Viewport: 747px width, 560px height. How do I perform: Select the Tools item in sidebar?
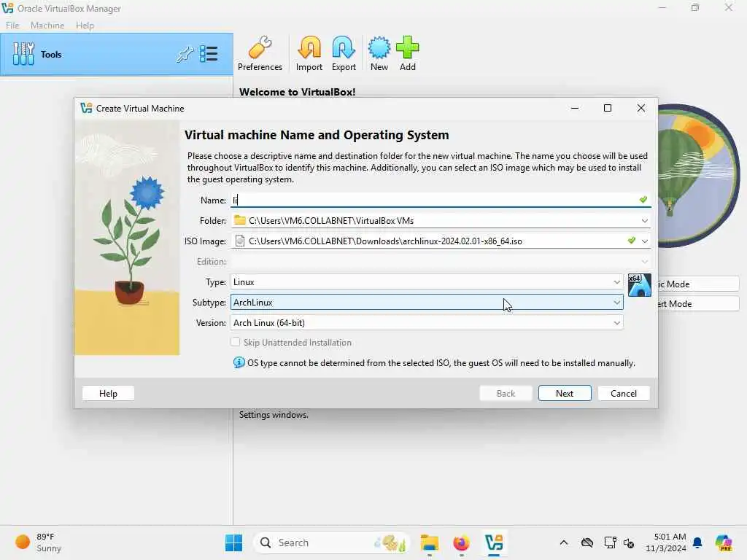pos(117,54)
